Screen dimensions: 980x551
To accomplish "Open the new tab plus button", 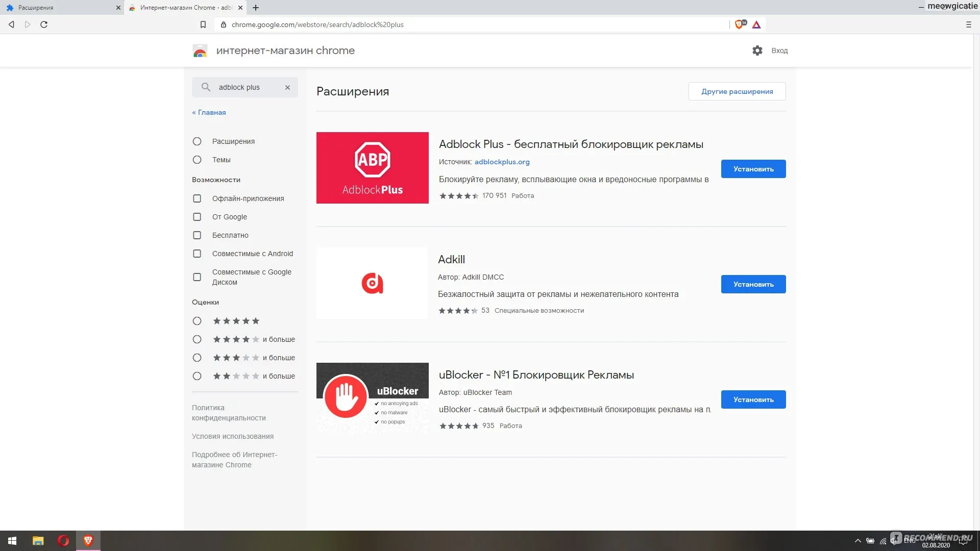I will (x=256, y=8).
